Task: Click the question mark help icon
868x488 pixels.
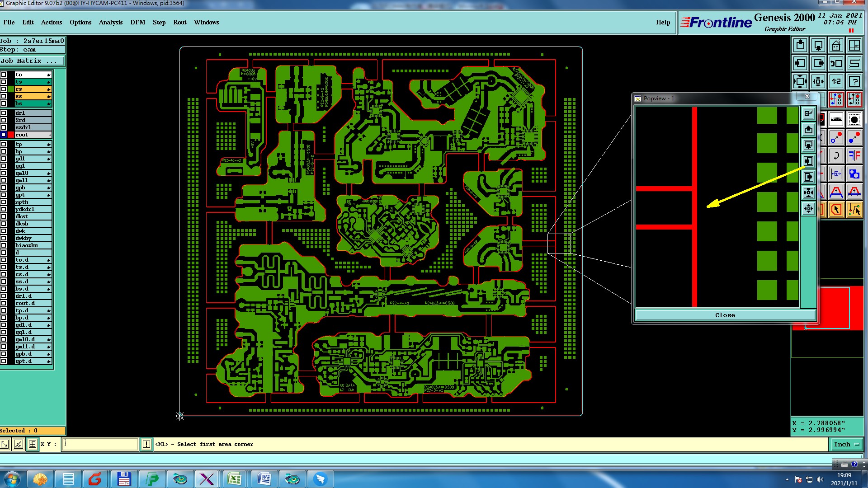Action: [x=854, y=82]
